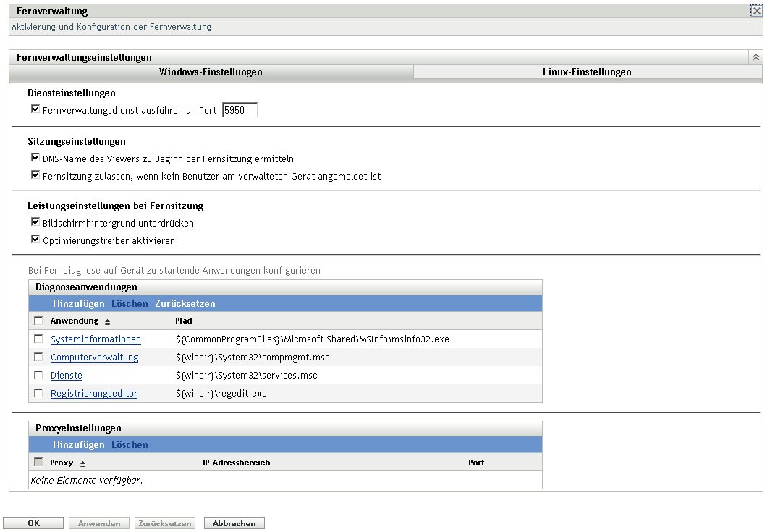Check the Registrierungseditor row checkbox

click(39, 393)
